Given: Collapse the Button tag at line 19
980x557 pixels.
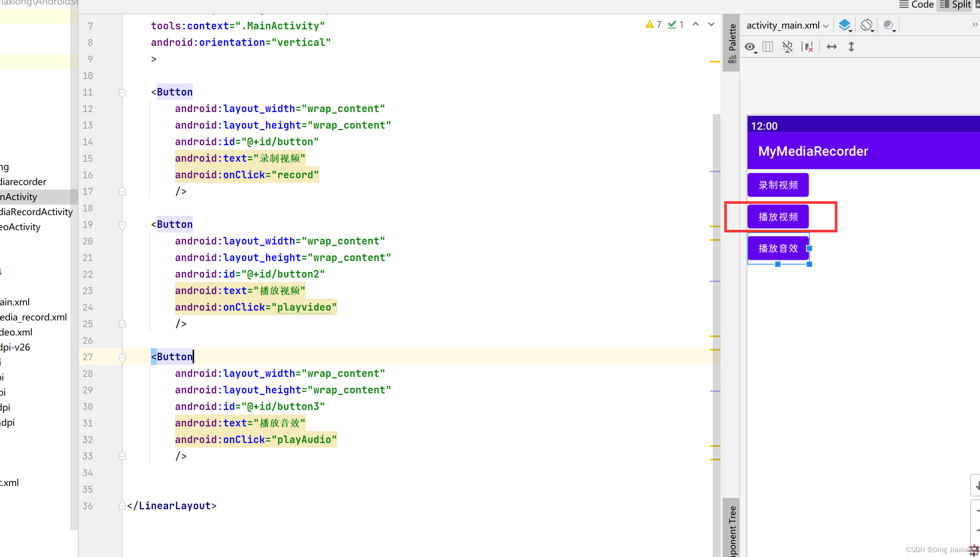Looking at the screenshot, I should pos(122,225).
